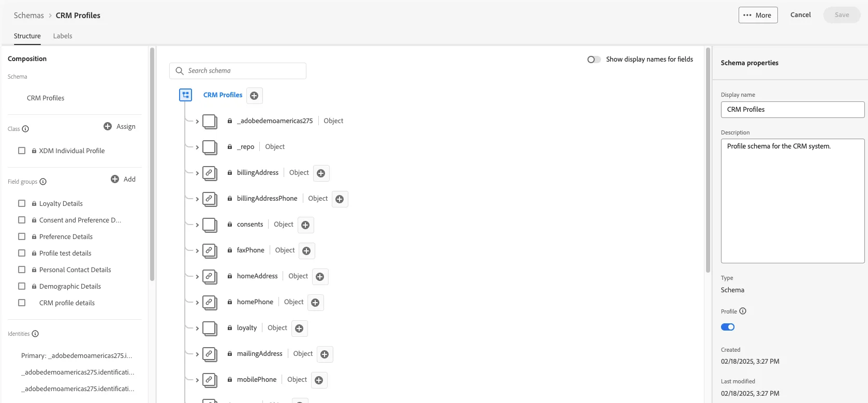Expand loyalty object node
This screenshot has height=403, width=868.
click(197, 329)
